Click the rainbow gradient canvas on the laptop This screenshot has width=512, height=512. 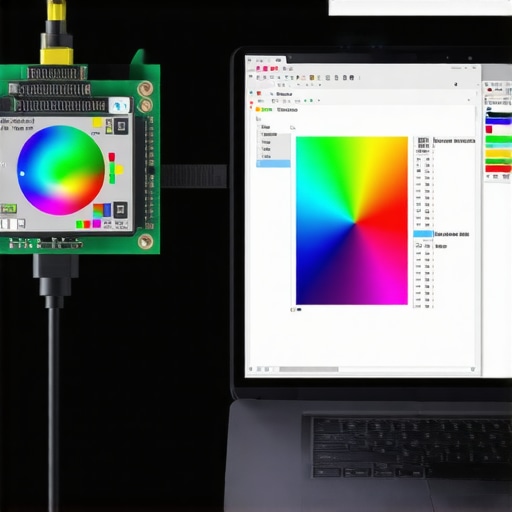point(352,220)
